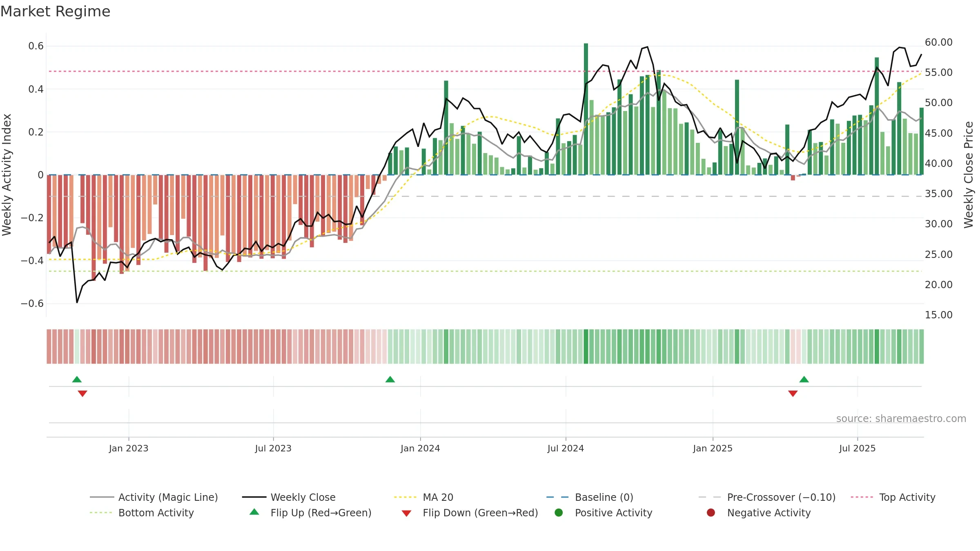Click the tallest green bar above 0.6
This screenshot has height=551, width=980.
(586, 109)
